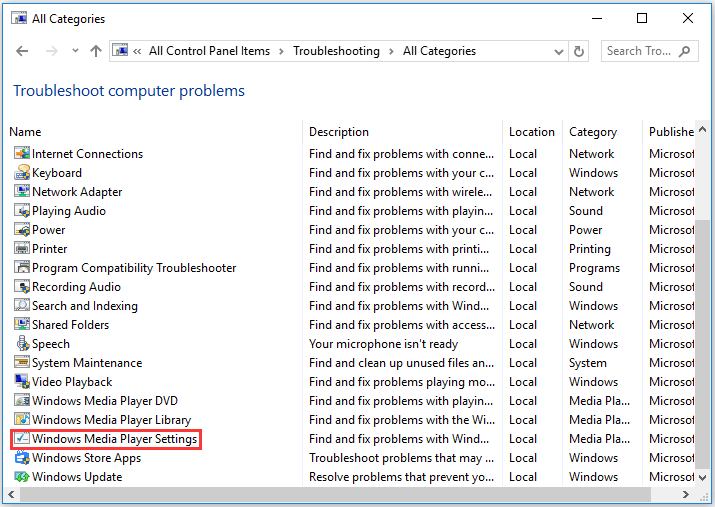This screenshot has width=715, height=507.
Task: Click the Playing Audio speaker icon
Action: coord(21,211)
